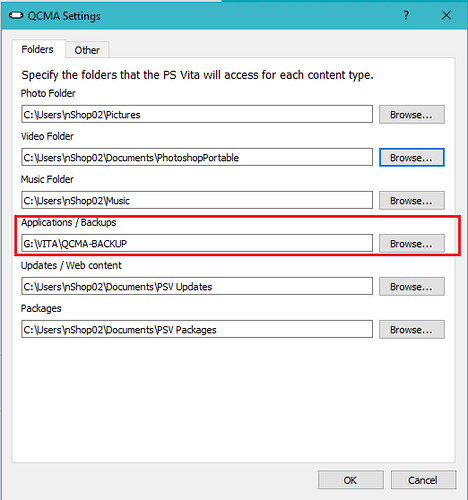Click the Applications / Backups label

(x=69, y=222)
